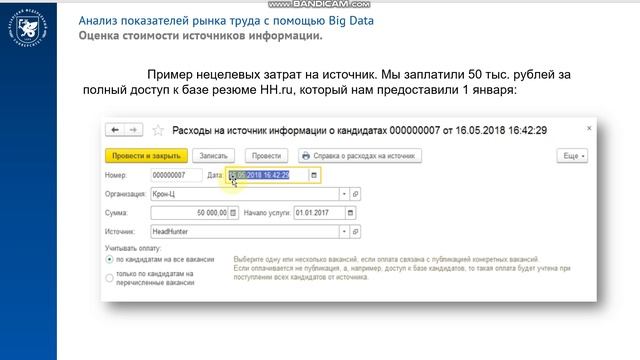This screenshot has height=360, width=640.
Task: Add the document to favorites via star
Action: pos(158,130)
